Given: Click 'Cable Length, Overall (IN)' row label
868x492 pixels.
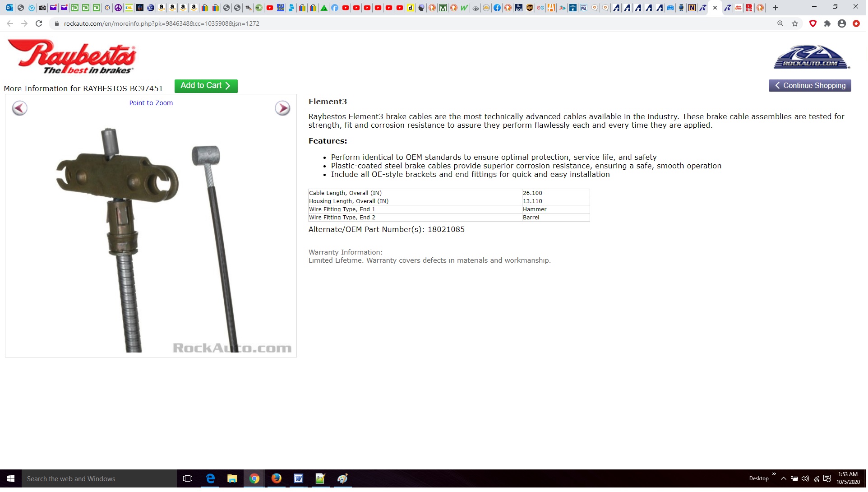Looking at the screenshot, I should (x=346, y=193).
